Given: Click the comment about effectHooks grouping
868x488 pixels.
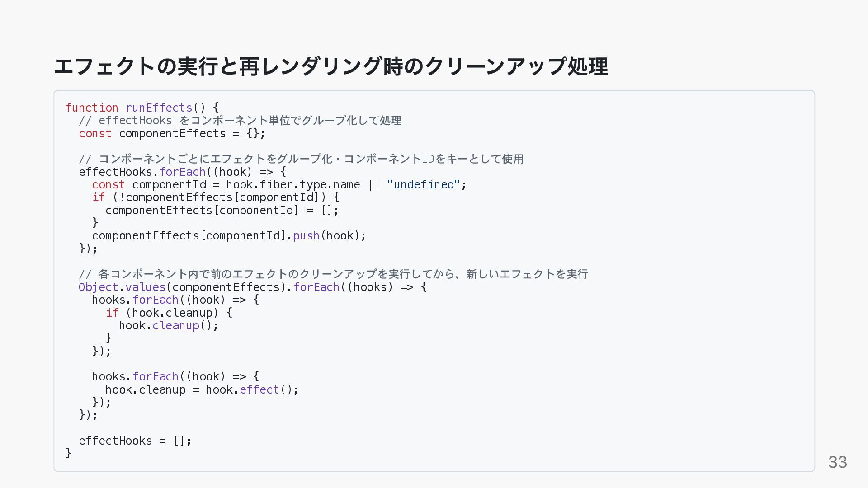Looking at the screenshot, I should [x=240, y=121].
